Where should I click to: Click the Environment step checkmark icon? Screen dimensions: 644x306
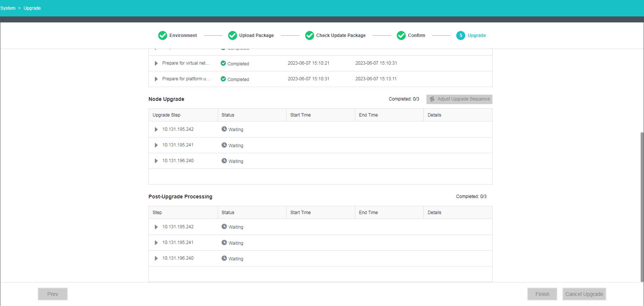tap(163, 35)
